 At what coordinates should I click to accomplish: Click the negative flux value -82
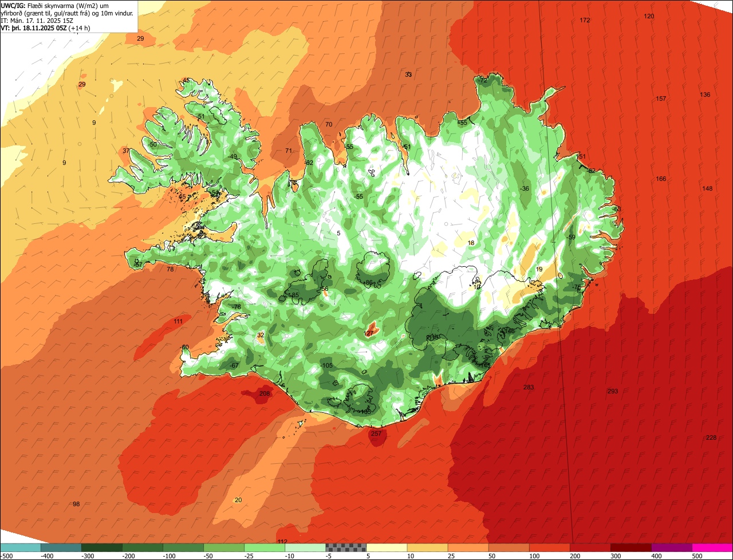pos(591,171)
